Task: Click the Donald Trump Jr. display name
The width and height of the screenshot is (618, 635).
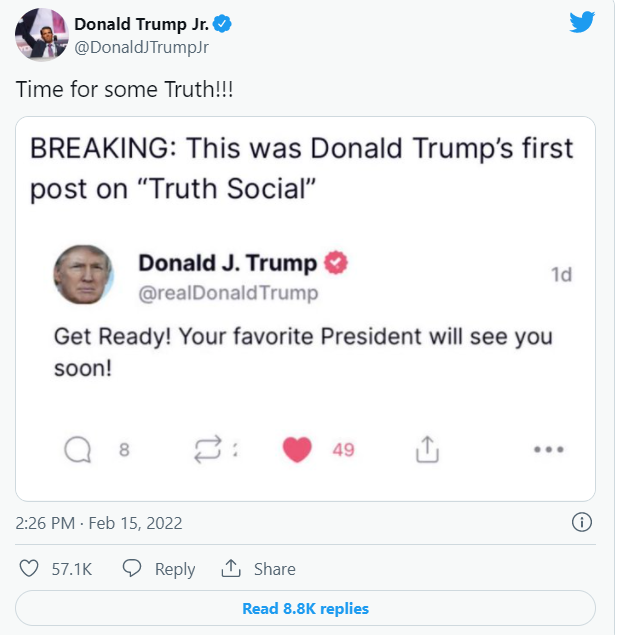Action: click(x=142, y=24)
